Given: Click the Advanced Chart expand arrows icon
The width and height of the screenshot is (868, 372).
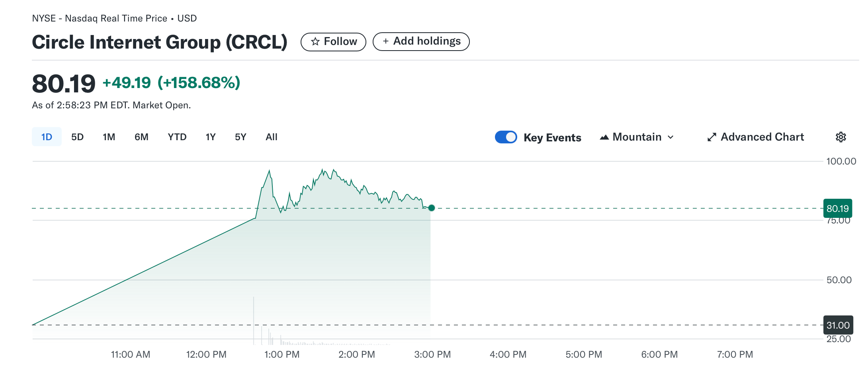Looking at the screenshot, I should pyautogui.click(x=712, y=137).
